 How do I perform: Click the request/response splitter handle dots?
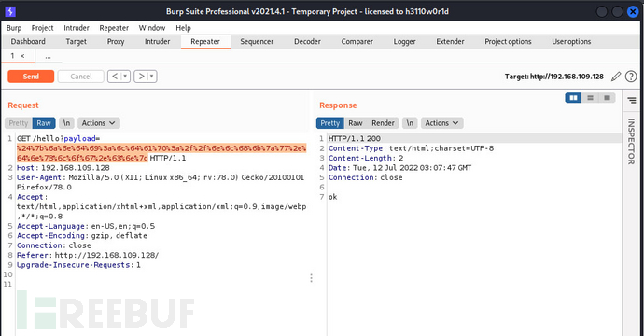click(311, 278)
